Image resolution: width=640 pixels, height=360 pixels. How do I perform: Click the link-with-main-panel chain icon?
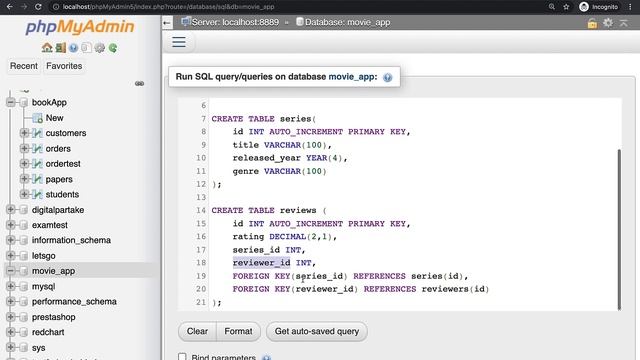point(140,83)
